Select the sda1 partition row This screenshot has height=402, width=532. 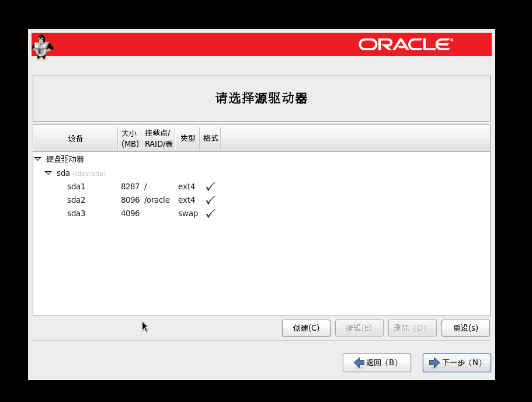click(x=76, y=186)
